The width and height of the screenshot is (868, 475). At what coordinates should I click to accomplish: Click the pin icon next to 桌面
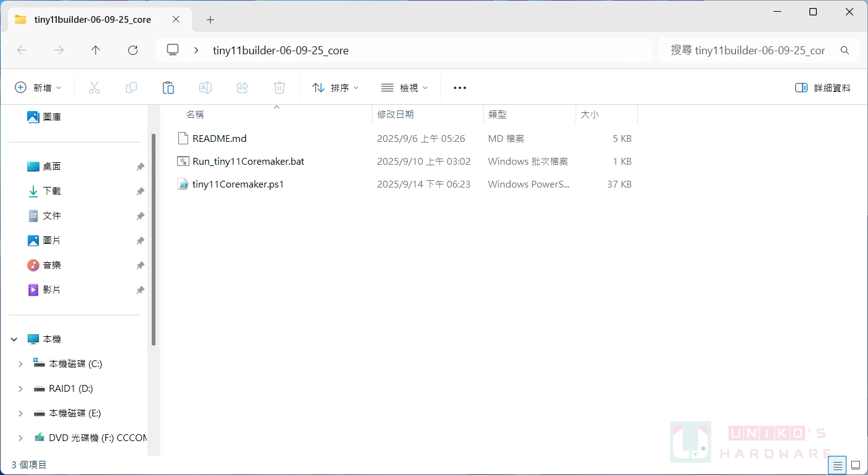pos(140,167)
